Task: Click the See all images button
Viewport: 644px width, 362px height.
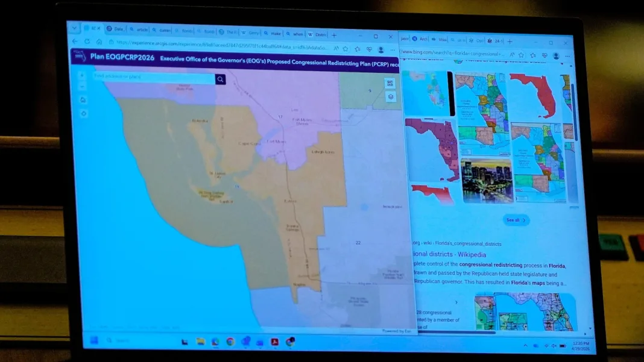Action: click(516, 220)
